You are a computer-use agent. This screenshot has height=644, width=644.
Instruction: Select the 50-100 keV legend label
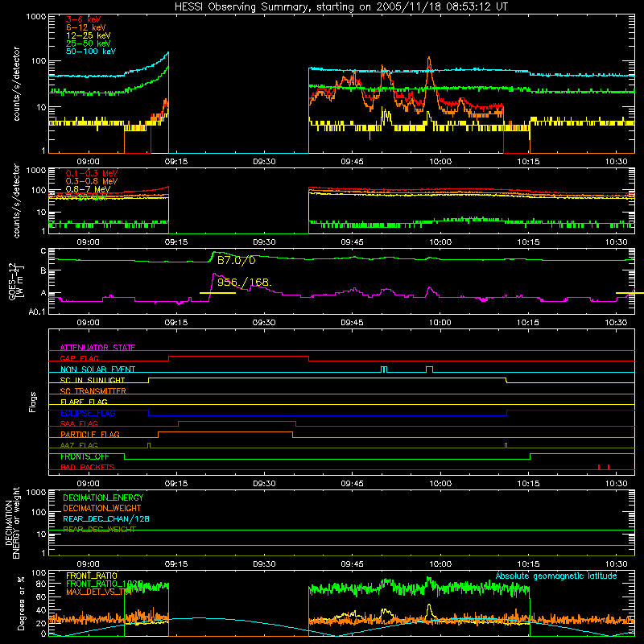tap(91, 52)
